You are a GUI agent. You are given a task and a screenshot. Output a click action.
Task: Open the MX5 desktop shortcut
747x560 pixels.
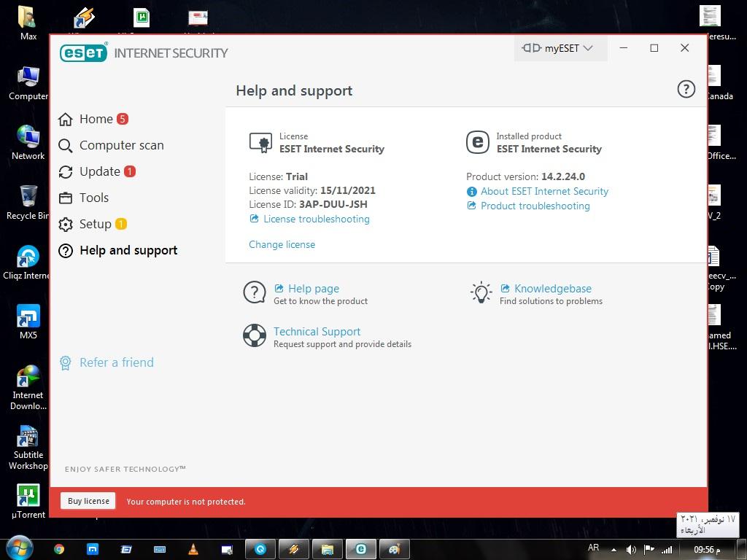(x=28, y=322)
